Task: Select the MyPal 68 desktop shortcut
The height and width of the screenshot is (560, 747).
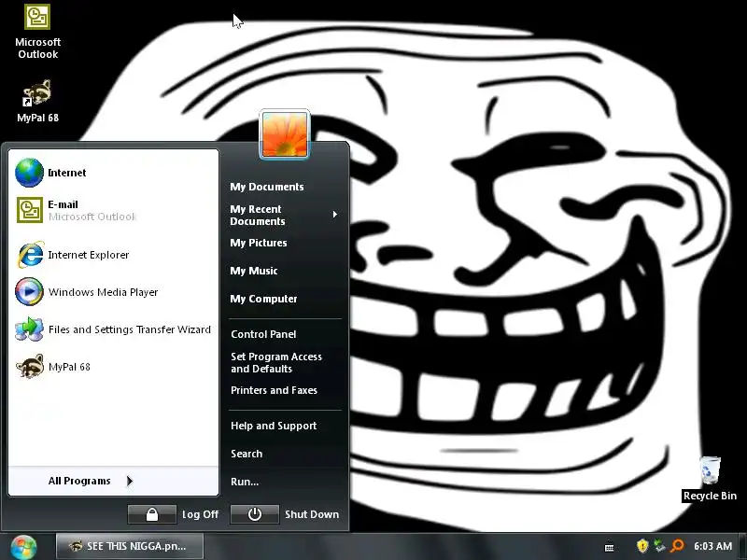Action: tap(37, 101)
